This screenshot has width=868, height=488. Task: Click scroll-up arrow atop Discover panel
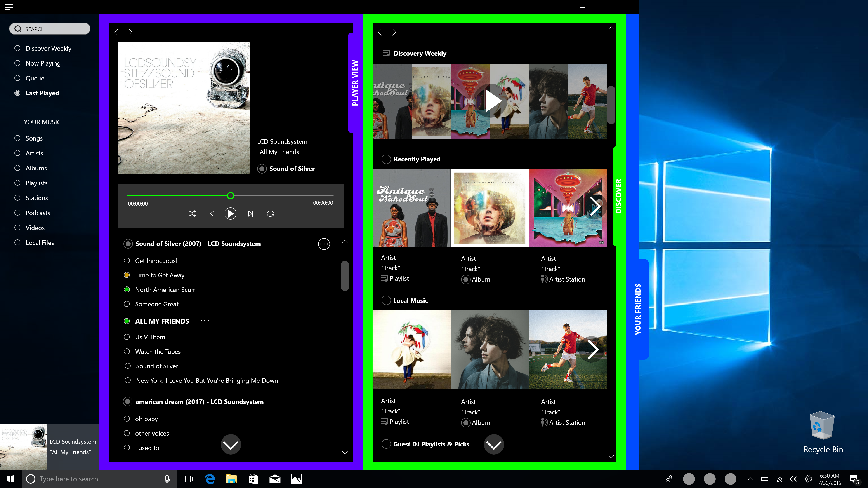[611, 28]
